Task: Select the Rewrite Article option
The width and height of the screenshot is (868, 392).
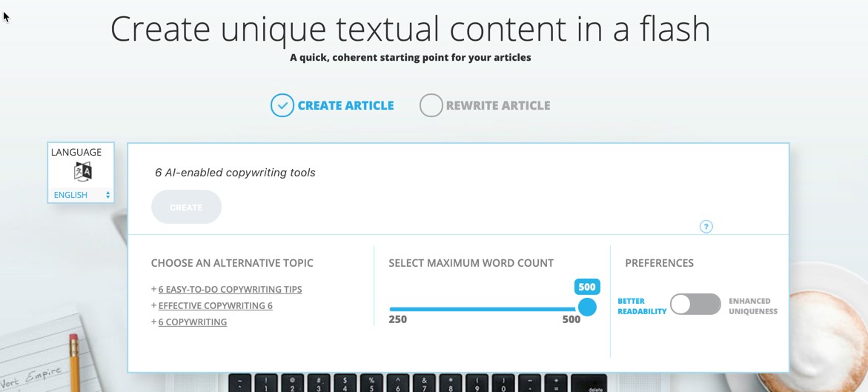Action: click(x=485, y=105)
